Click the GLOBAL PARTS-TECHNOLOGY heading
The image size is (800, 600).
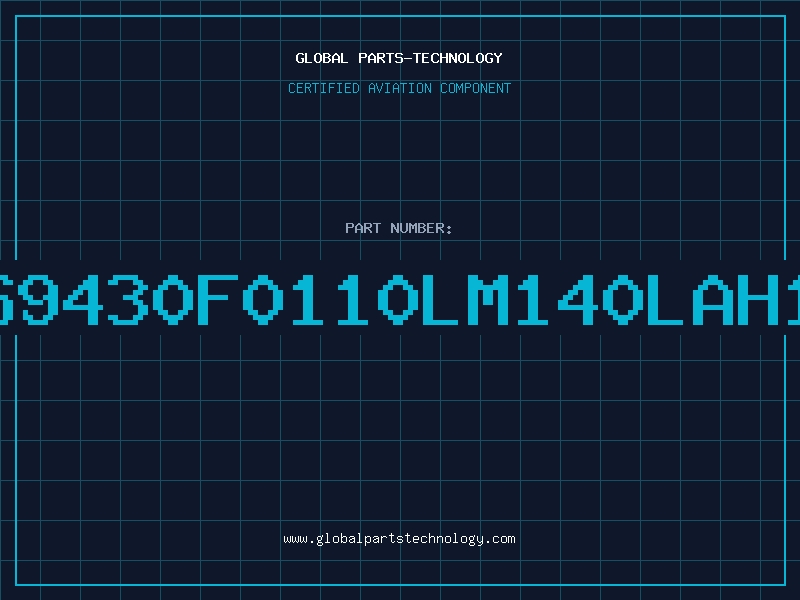tap(399, 58)
